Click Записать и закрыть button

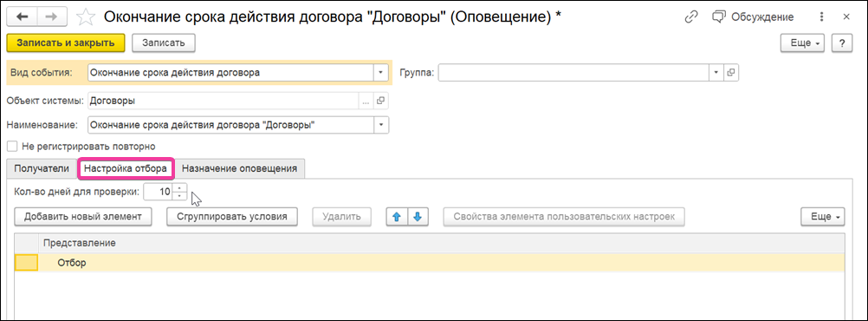coord(66,43)
